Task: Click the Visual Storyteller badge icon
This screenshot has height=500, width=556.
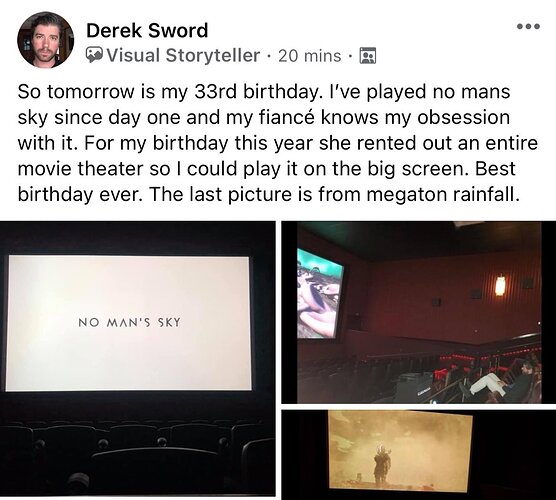Action: [94, 55]
